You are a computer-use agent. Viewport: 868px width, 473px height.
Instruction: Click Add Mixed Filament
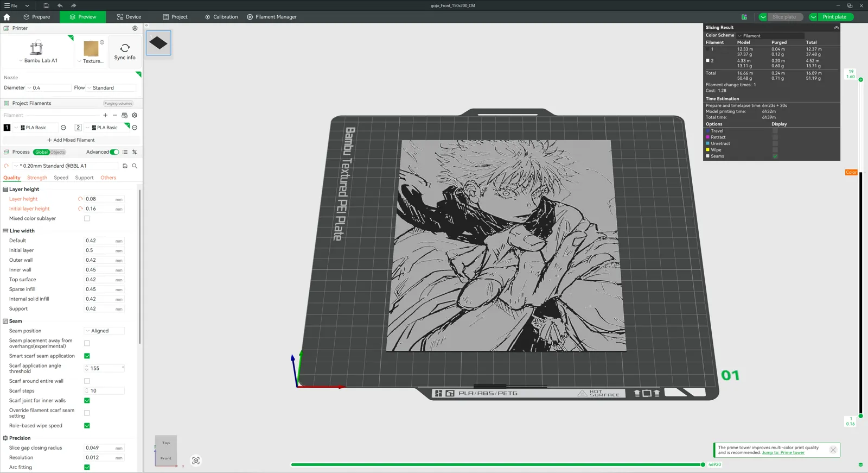[71, 140]
